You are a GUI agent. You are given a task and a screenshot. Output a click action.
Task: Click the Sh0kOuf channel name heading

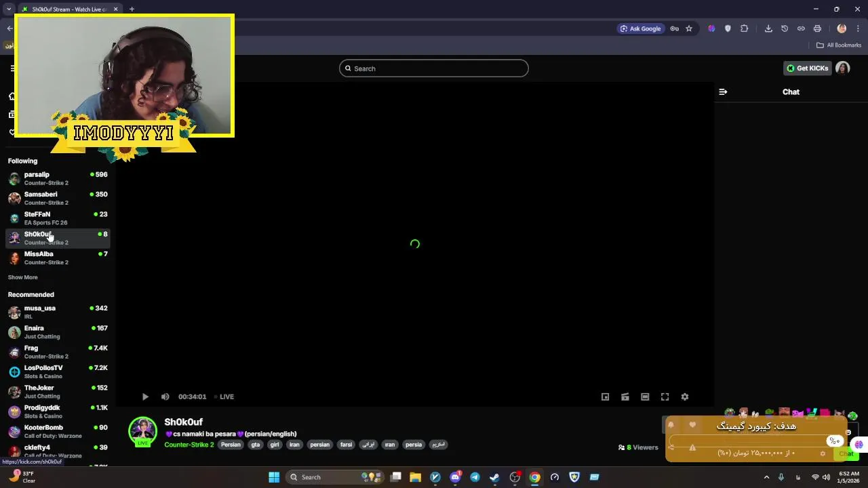pyautogui.click(x=184, y=422)
